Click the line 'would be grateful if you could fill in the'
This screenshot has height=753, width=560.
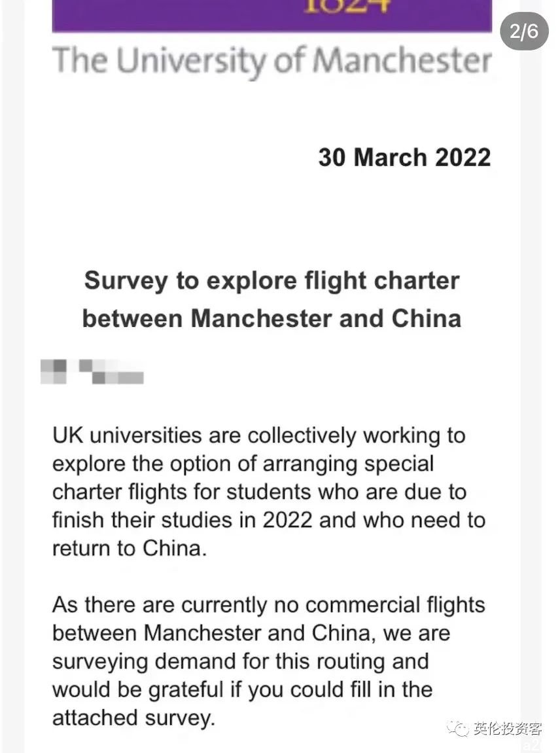[x=243, y=689]
